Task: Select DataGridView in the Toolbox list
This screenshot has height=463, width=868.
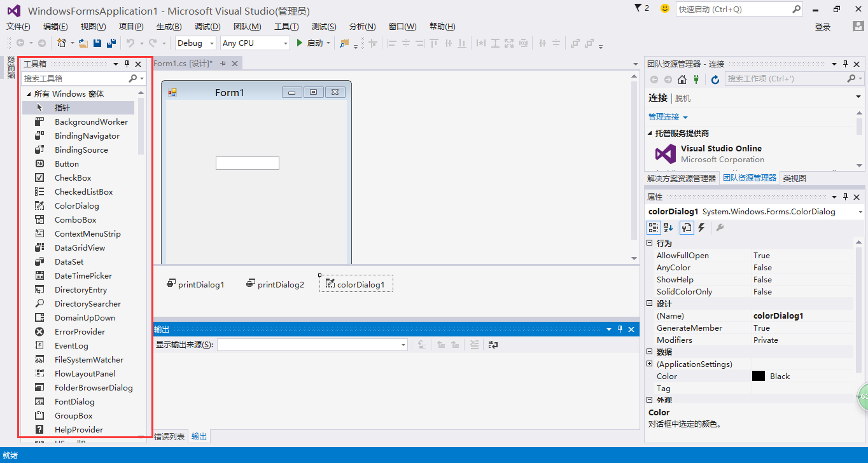Action: tap(78, 247)
